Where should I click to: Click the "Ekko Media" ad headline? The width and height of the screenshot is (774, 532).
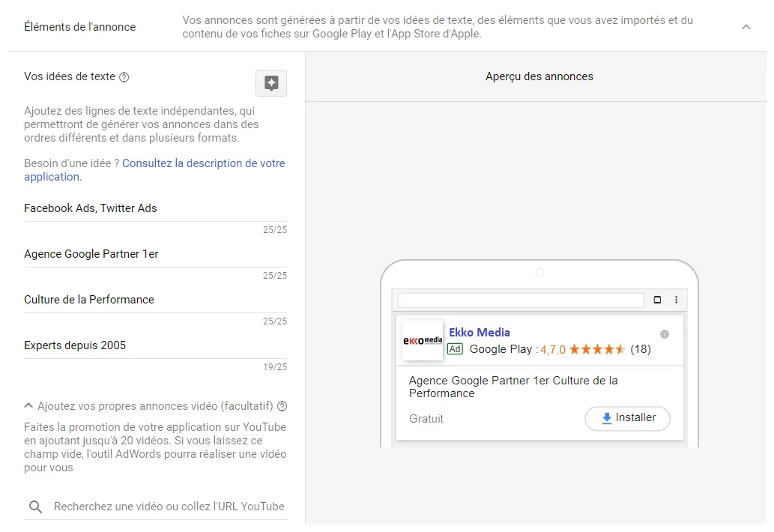[x=479, y=332]
